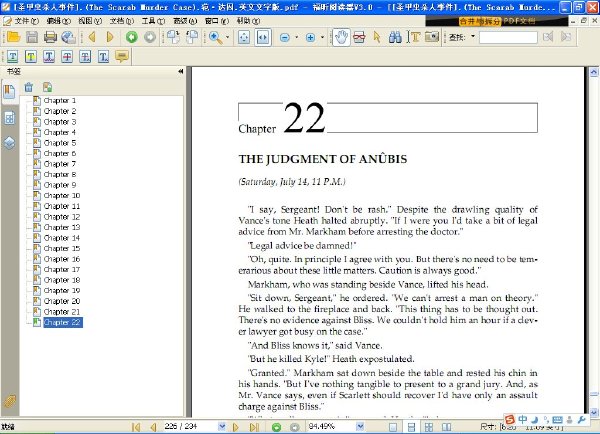Jump to last page in status bar
600x434 pixels.
click(254, 427)
